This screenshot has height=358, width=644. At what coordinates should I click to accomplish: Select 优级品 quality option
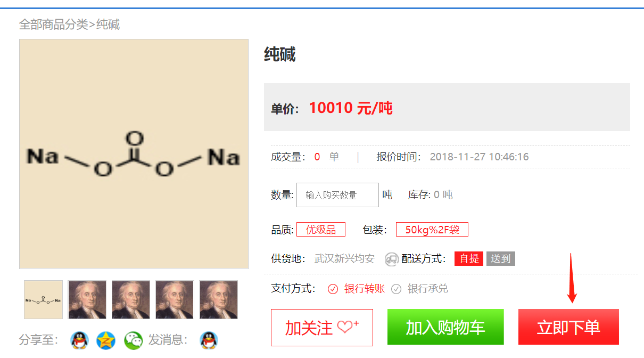click(x=321, y=230)
